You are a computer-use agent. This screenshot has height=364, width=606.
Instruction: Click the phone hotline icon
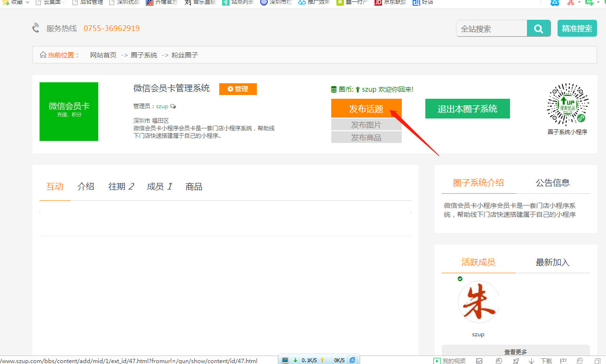[x=36, y=28]
